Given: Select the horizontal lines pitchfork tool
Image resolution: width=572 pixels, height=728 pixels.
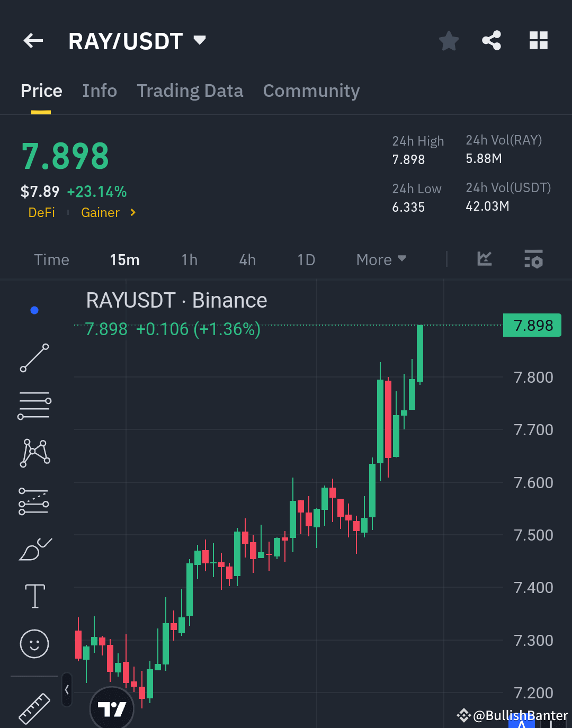Looking at the screenshot, I should point(34,406).
